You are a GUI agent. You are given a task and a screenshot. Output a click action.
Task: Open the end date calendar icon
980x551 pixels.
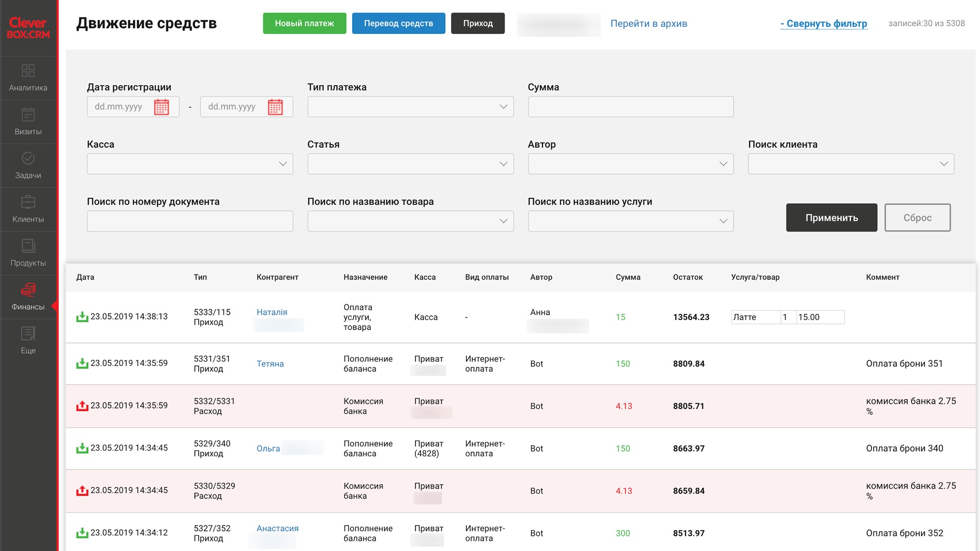275,107
